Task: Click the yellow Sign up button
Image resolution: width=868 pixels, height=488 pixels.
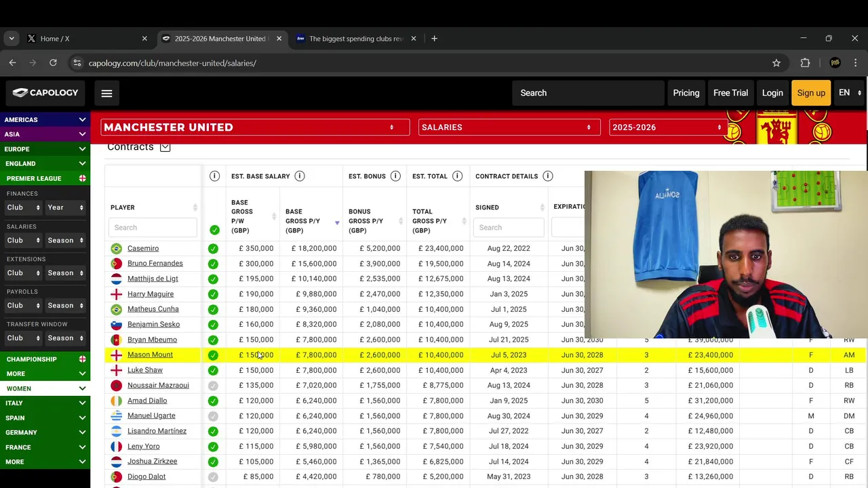Action: (811, 93)
